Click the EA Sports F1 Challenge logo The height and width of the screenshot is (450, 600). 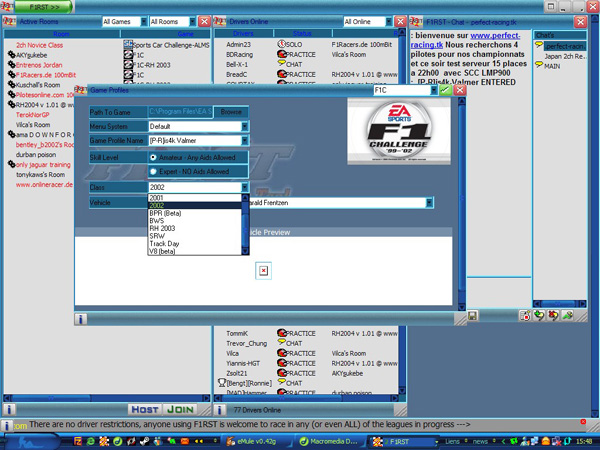pos(399,131)
